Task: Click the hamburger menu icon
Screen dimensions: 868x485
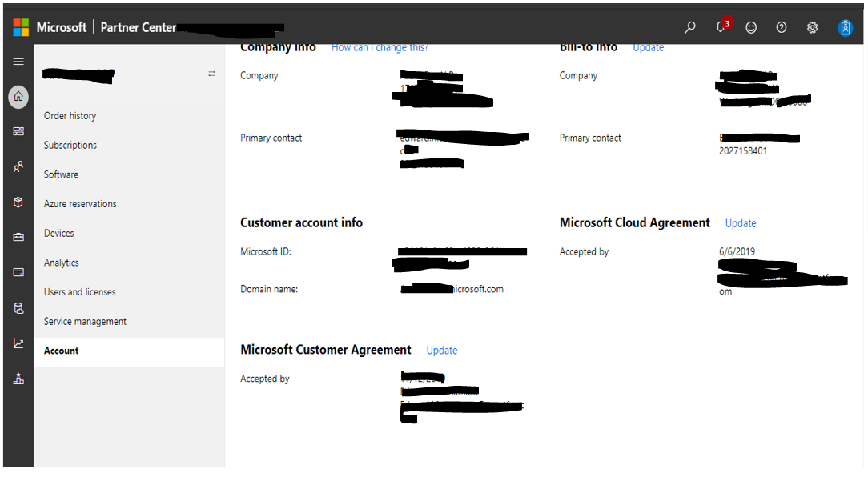Action: 18,61
